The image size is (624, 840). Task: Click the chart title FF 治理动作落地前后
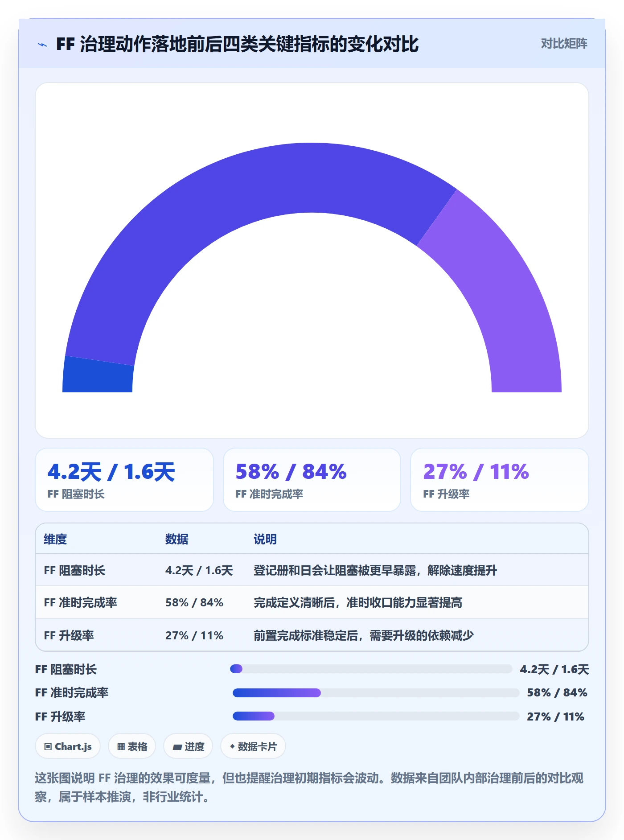(x=237, y=44)
